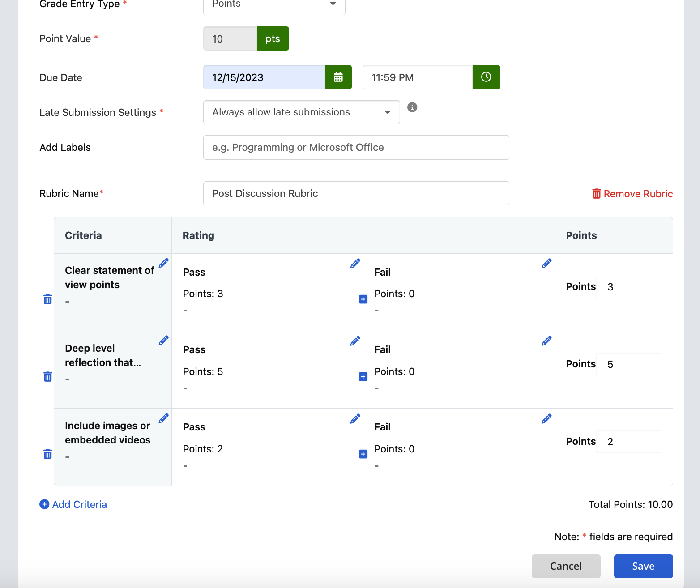Click the points field showing 5
The width and height of the screenshot is (700, 588).
629,364
